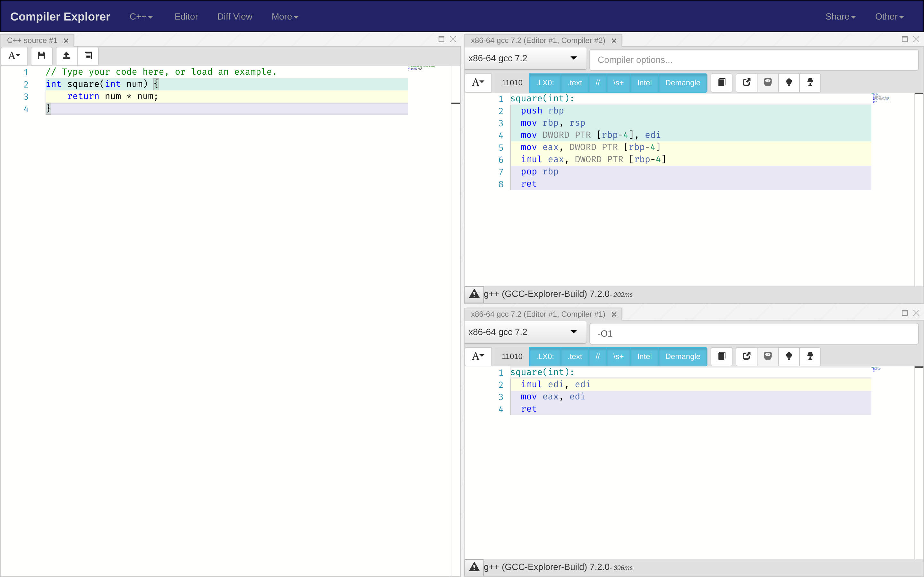Click the lamp icon in Compiler #2 toolbar
Image resolution: width=924 pixels, height=577 pixels.
click(810, 82)
